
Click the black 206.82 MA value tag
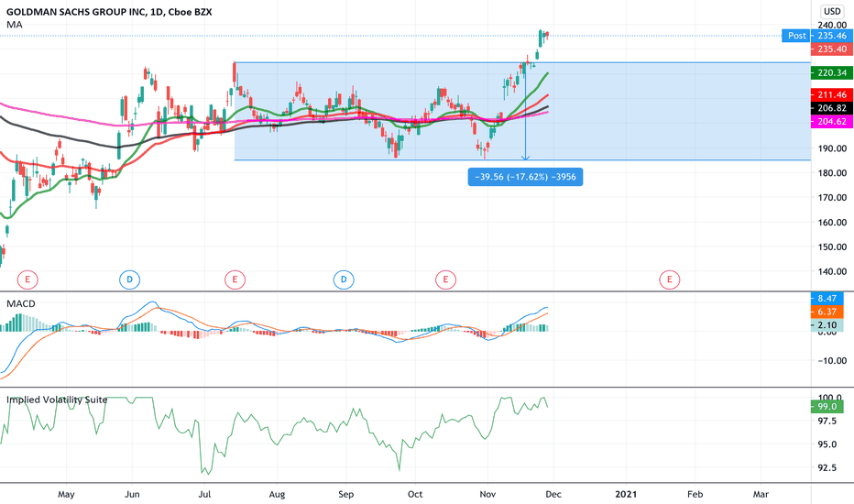832,108
